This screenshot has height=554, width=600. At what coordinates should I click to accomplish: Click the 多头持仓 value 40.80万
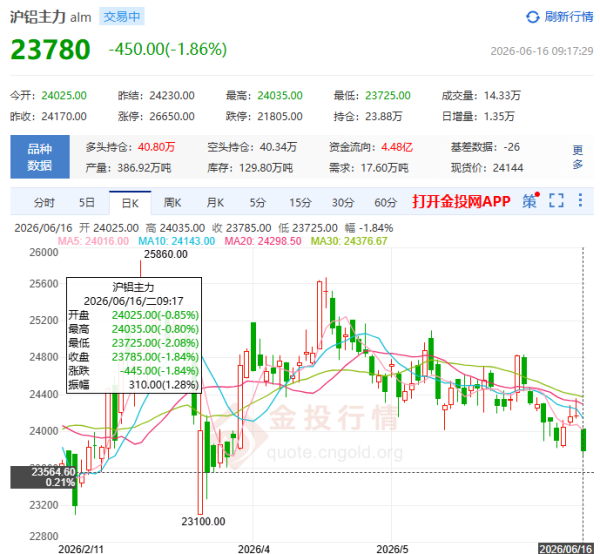coord(157,147)
